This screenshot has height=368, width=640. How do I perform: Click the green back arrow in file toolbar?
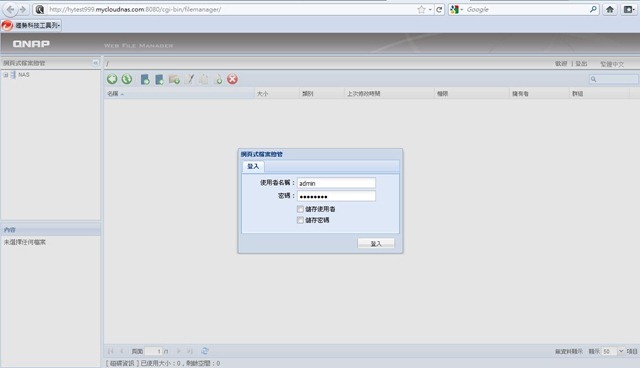112,79
